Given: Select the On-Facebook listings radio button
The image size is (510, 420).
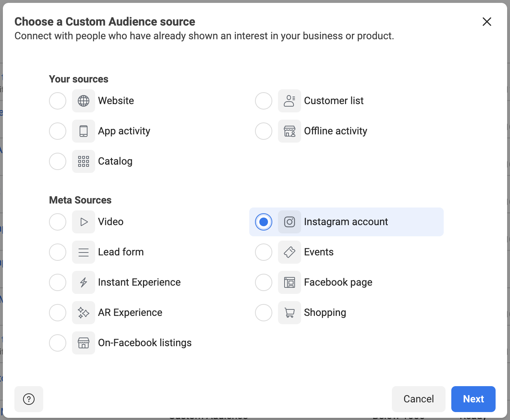Looking at the screenshot, I should coord(58,343).
